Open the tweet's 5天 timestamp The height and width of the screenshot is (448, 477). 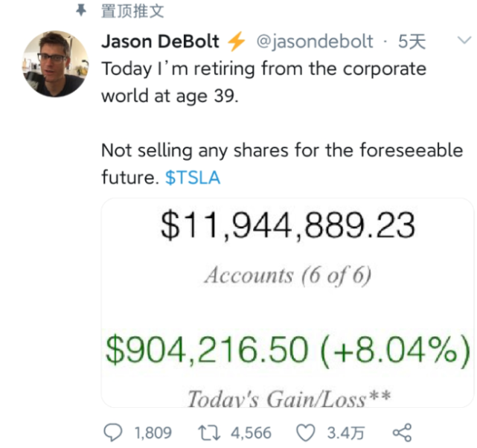point(412,42)
